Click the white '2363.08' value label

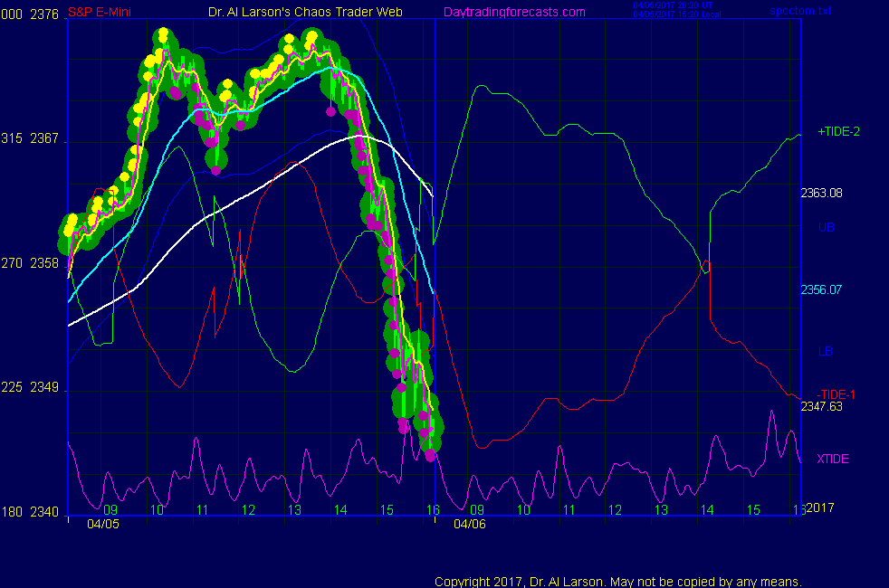point(821,194)
